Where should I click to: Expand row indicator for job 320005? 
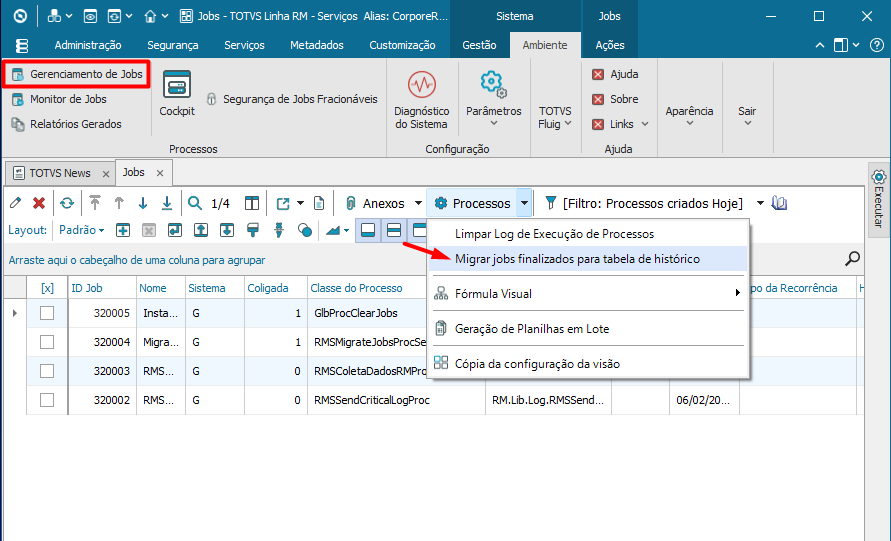click(15, 313)
